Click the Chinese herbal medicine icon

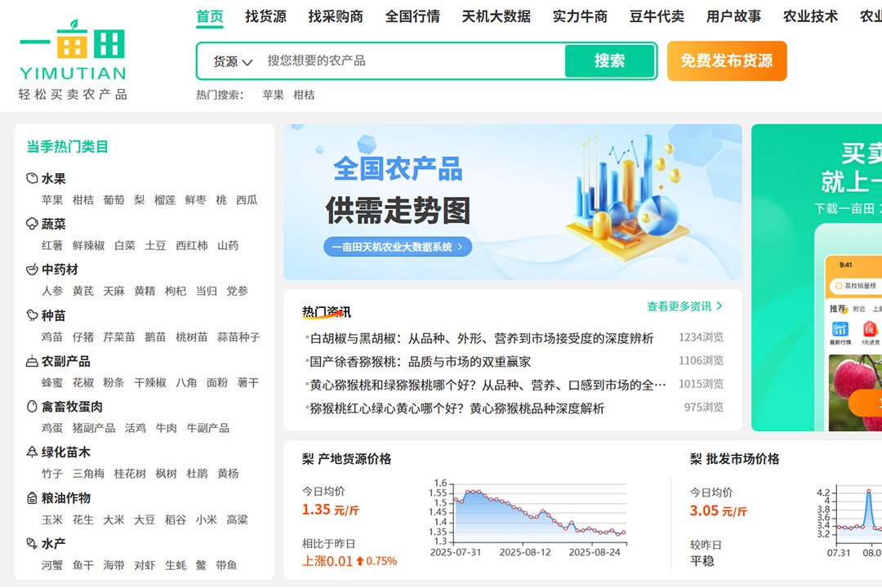coord(32,269)
